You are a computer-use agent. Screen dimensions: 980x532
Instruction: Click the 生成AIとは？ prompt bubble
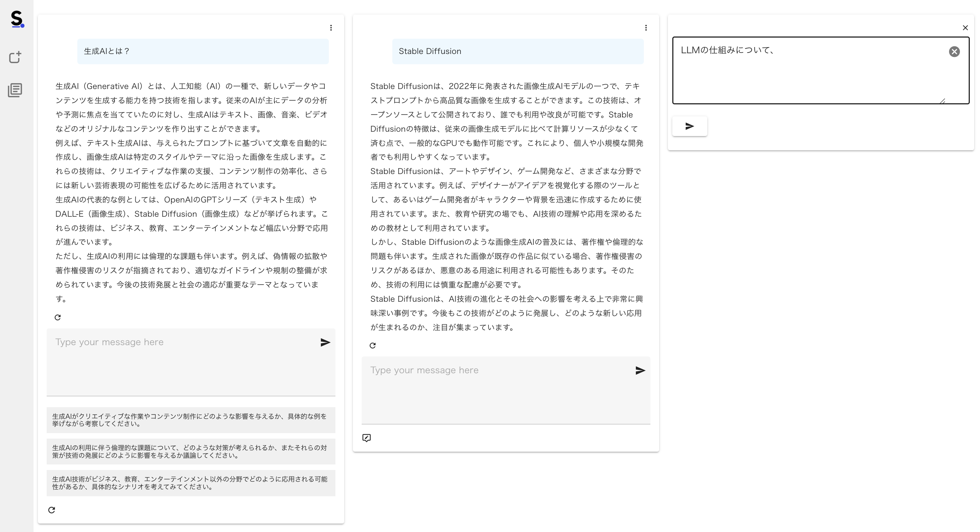click(x=203, y=51)
